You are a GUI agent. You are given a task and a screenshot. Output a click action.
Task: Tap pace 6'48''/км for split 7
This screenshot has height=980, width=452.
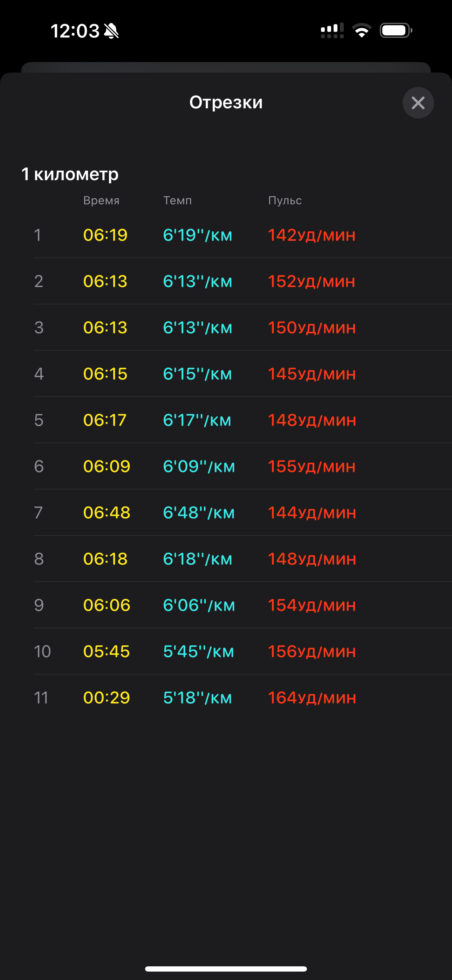click(199, 513)
